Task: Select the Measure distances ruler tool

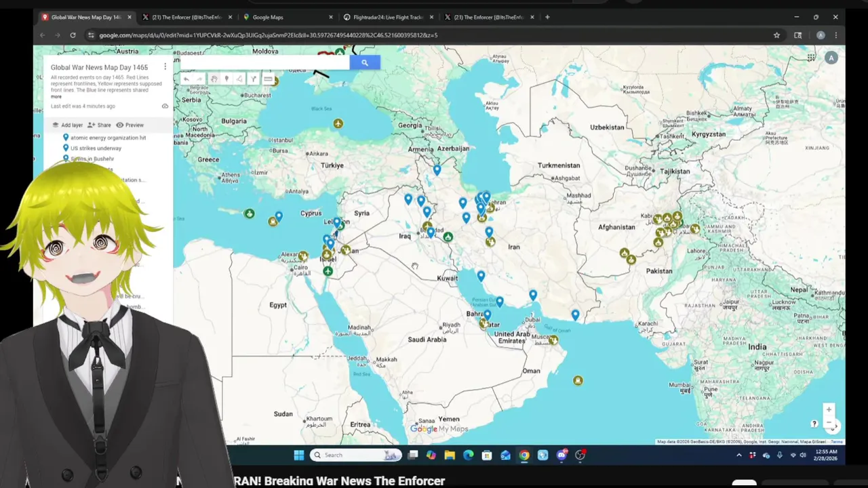Action: pos(268,79)
